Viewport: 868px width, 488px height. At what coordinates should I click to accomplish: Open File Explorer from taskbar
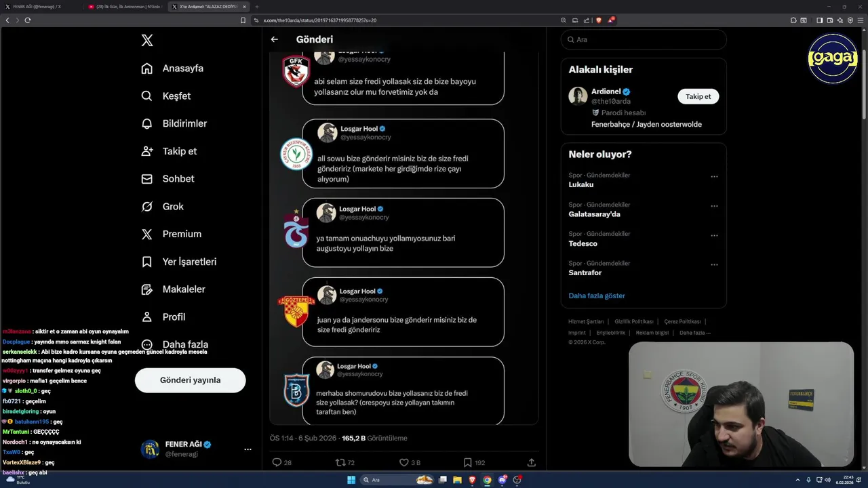(x=458, y=480)
